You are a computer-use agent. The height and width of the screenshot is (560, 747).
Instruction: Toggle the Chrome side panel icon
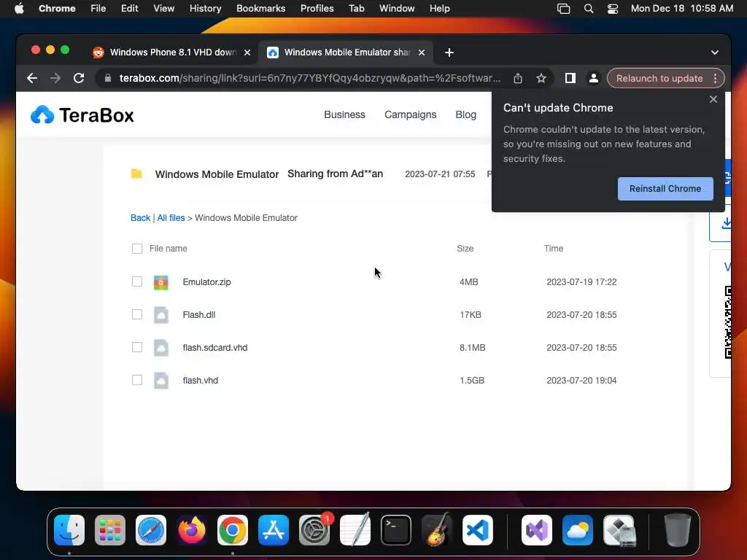[x=570, y=78]
